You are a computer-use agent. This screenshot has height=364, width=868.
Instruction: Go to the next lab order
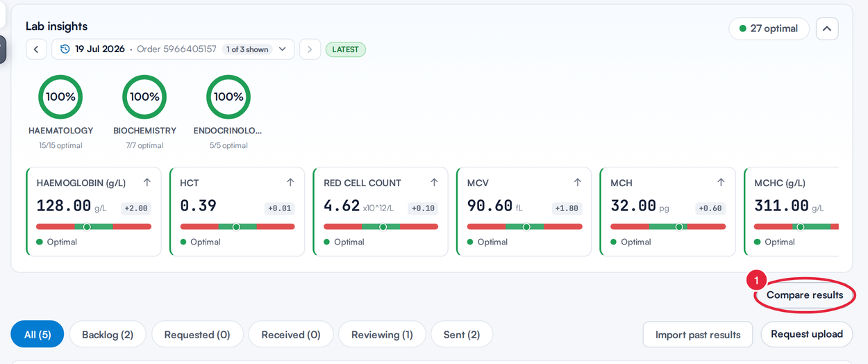tap(310, 49)
